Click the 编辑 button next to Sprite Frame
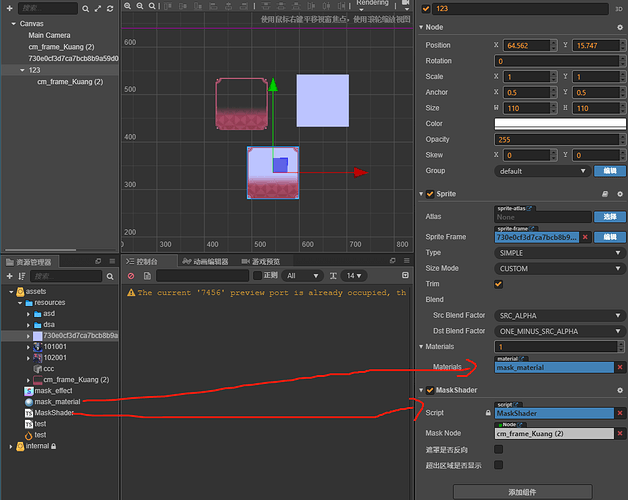This screenshot has height=500, width=628. click(x=610, y=237)
